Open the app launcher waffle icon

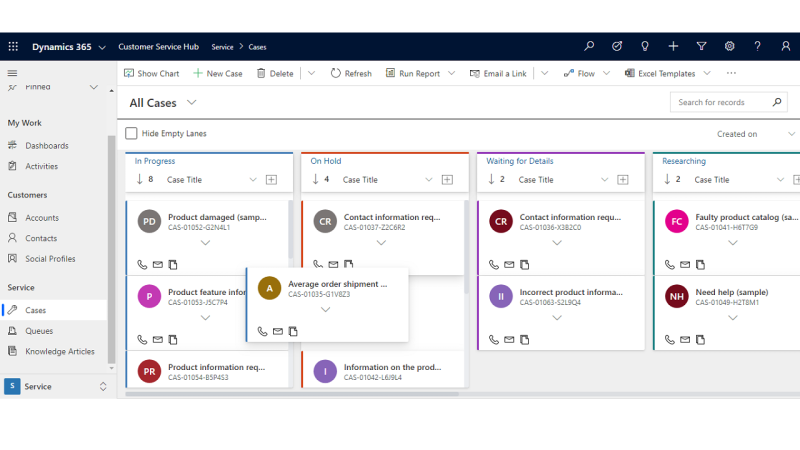(13, 46)
